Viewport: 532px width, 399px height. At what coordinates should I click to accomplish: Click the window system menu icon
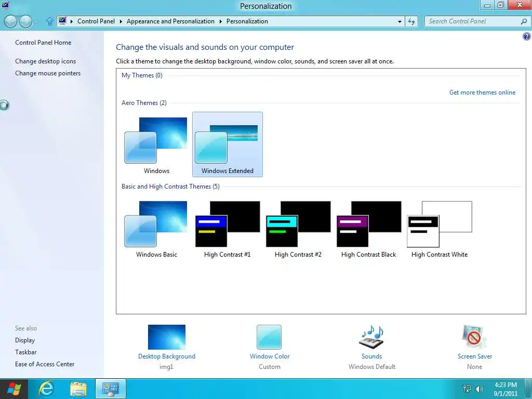[5, 4]
